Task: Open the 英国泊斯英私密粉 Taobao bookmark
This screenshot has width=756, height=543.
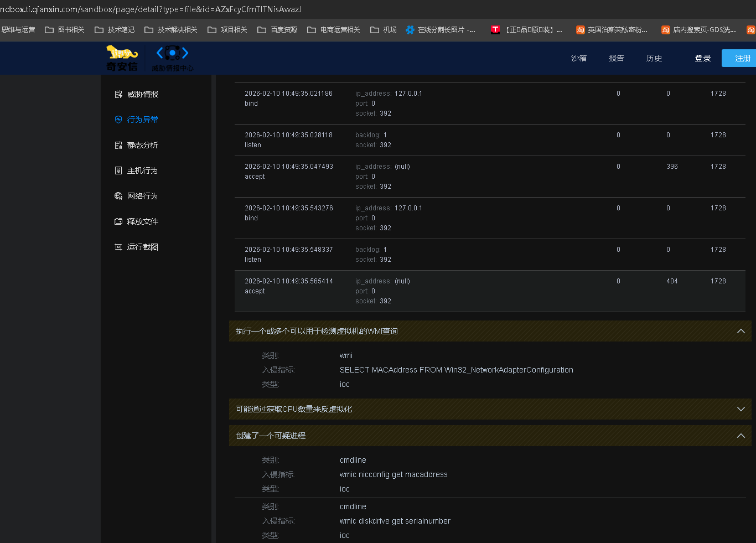Action: coord(612,30)
